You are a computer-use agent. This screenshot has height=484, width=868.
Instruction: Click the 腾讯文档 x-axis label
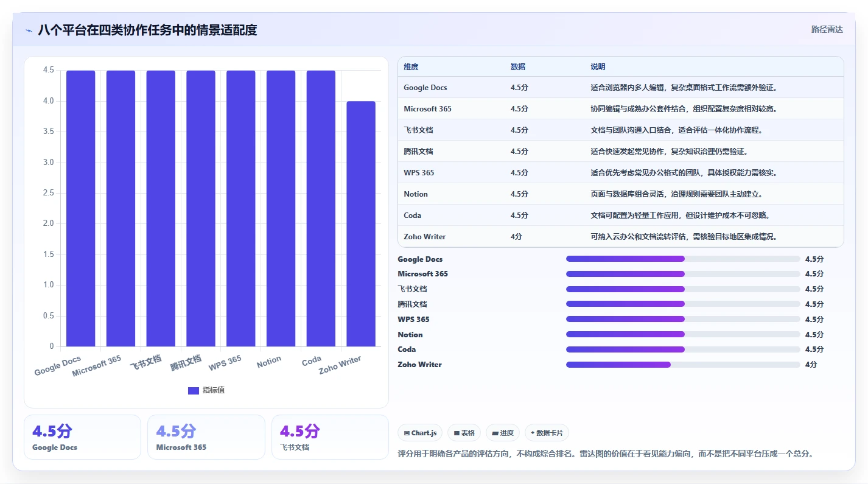[186, 362]
